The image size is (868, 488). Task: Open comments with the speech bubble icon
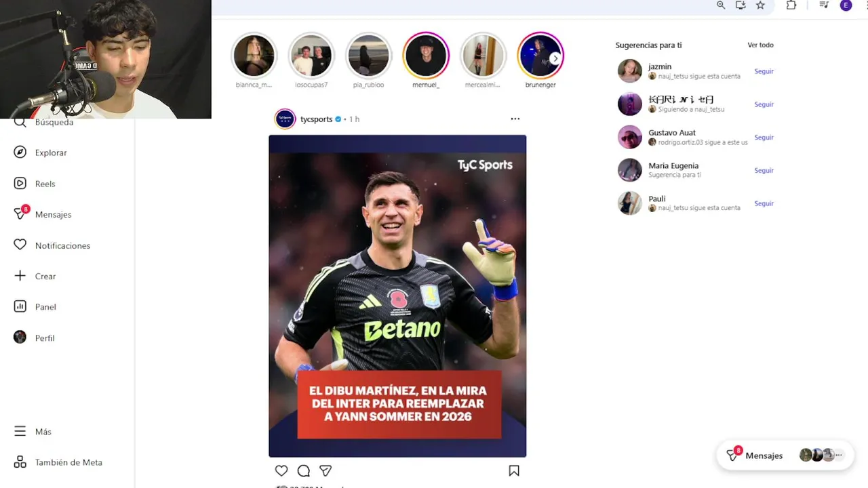(304, 470)
